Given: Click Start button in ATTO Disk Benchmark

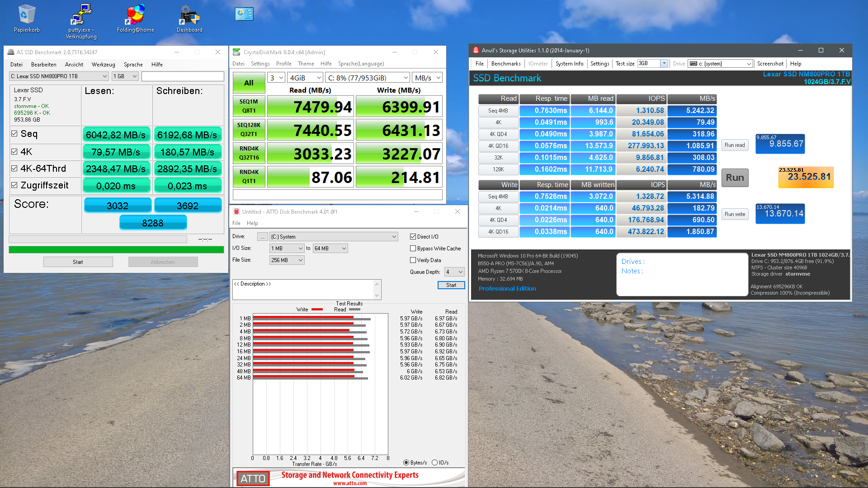Looking at the screenshot, I should point(451,285).
